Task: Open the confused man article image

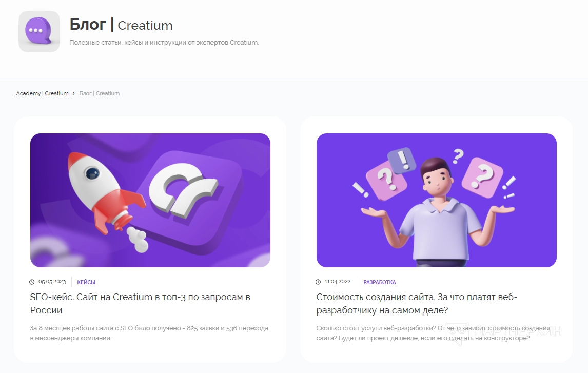Action: (437, 200)
